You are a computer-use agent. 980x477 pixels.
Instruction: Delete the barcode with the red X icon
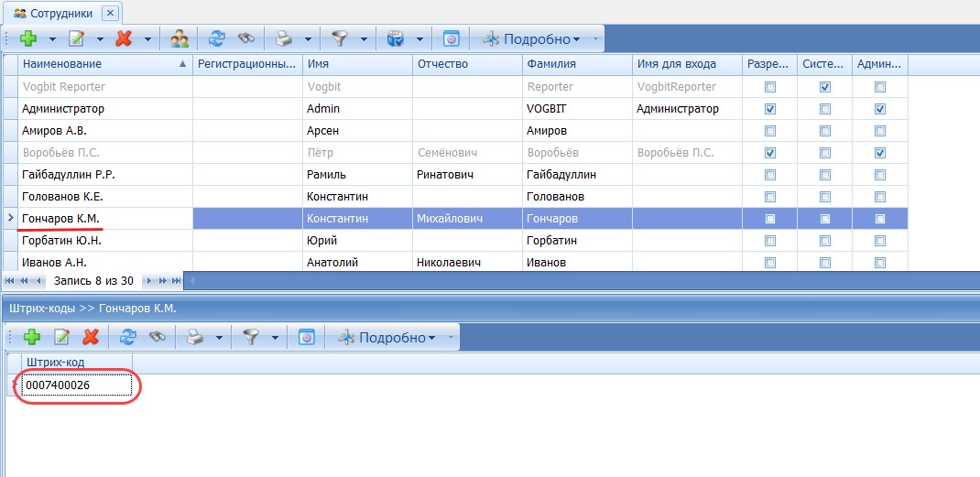point(92,338)
